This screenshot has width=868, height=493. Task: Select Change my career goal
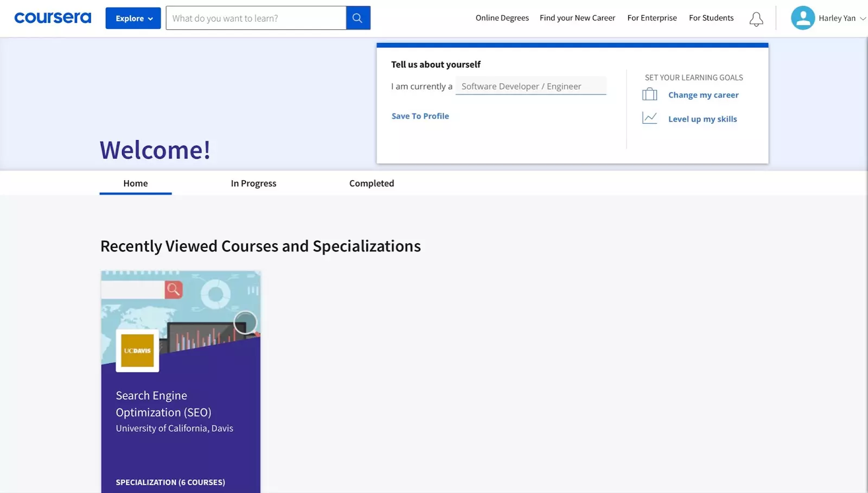click(703, 95)
